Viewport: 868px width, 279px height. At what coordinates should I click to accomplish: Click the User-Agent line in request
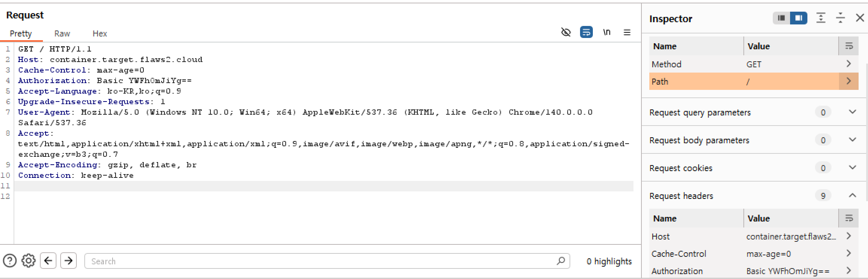point(305,117)
